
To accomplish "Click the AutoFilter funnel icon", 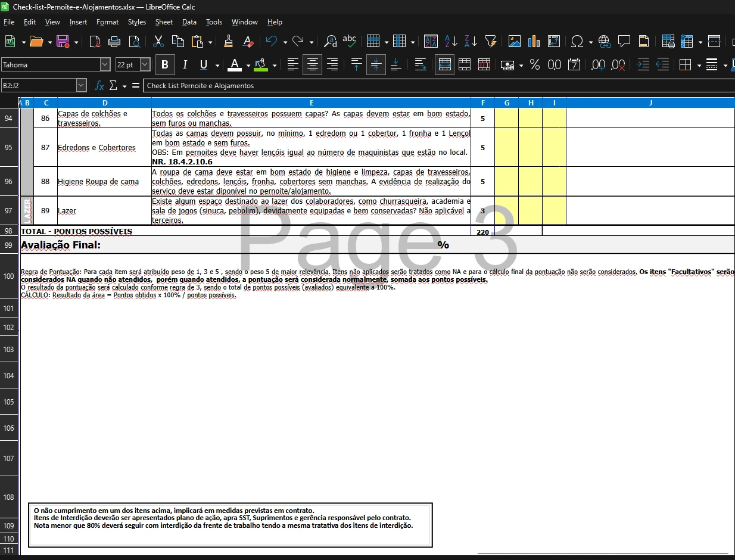I will (490, 41).
